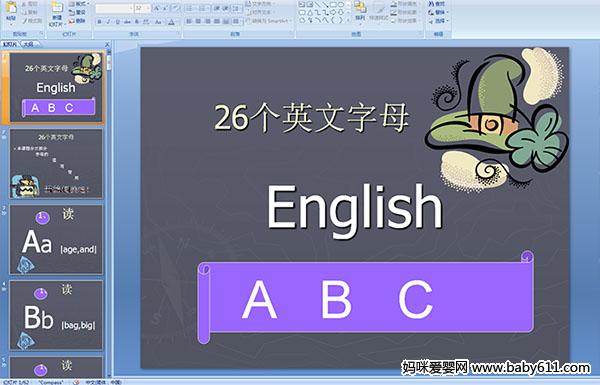This screenshot has width=600, height=385.
Task: Click the Grow Font icon
Action: point(156,8)
